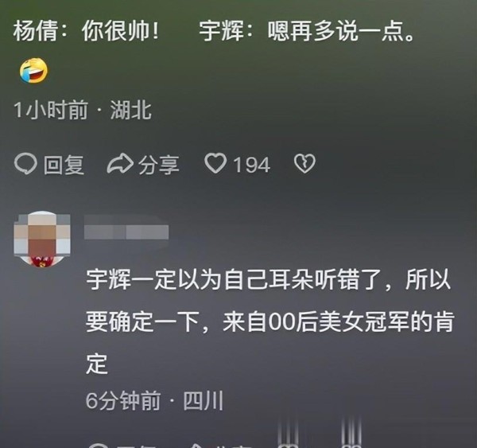
Task: Select the 宇辉一定以为 reply comment text
Action: [x=270, y=321]
